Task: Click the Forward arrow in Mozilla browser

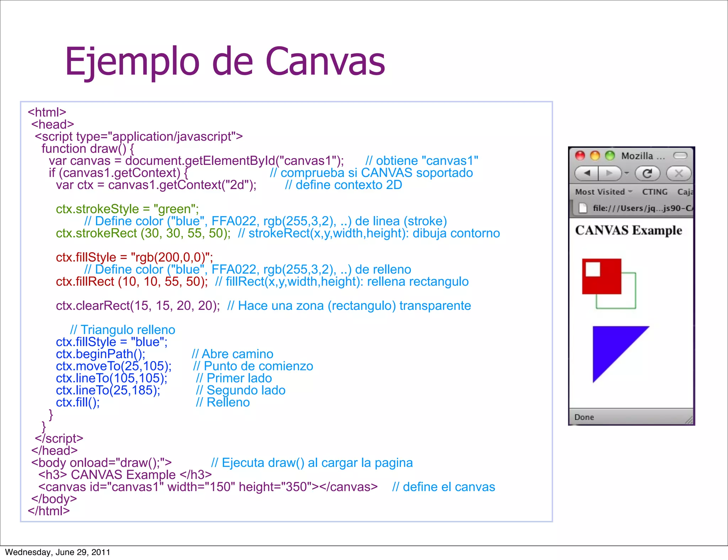Action: (610, 173)
